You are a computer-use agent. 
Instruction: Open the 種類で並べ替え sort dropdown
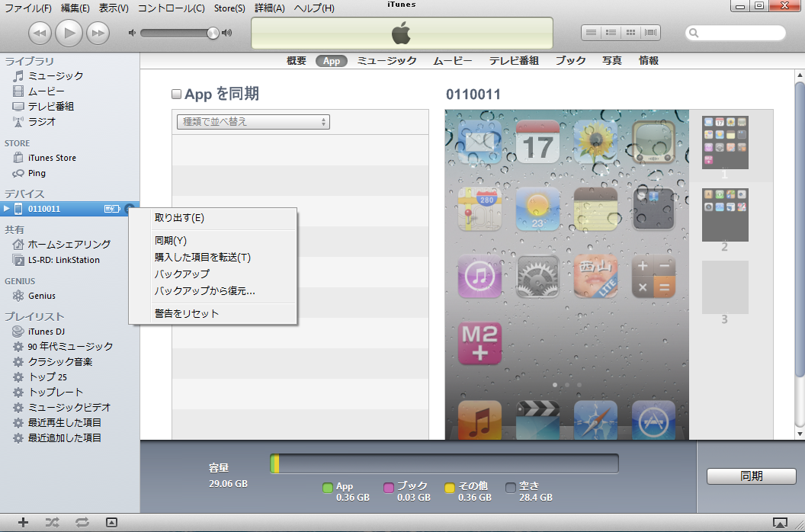coord(253,122)
